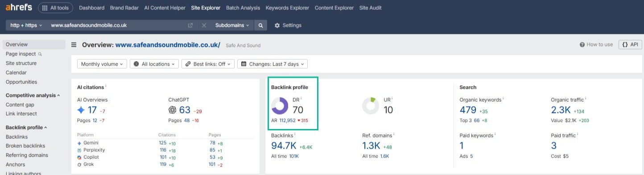Open the Paid traffic value 3
Screen dimensions: 644x175
click(554, 146)
